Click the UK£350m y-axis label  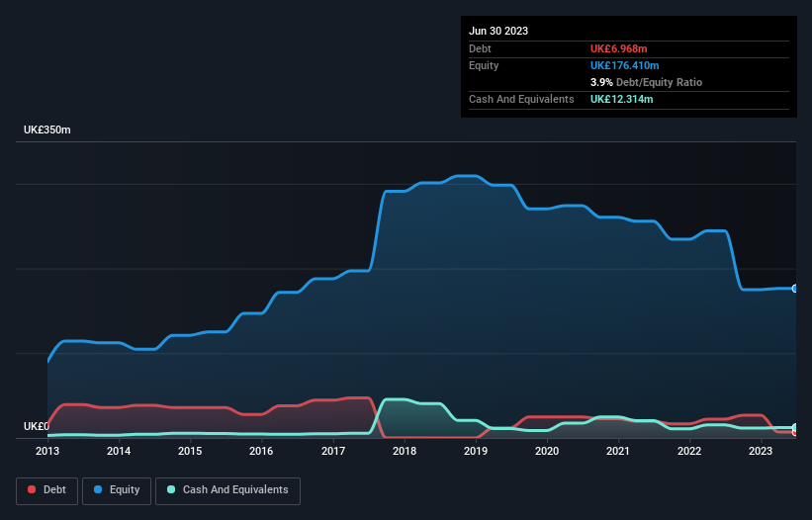(47, 130)
